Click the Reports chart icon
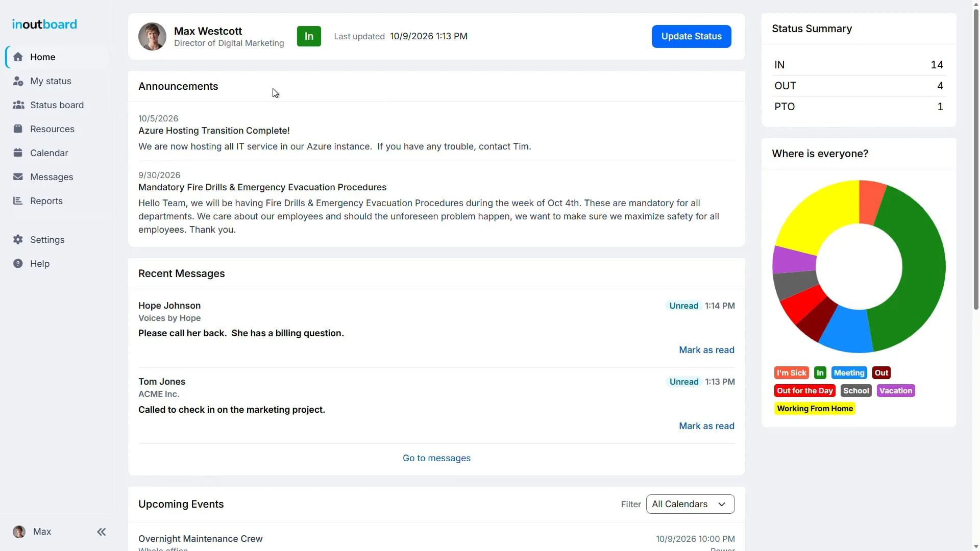This screenshot has width=980, height=551. [18, 201]
